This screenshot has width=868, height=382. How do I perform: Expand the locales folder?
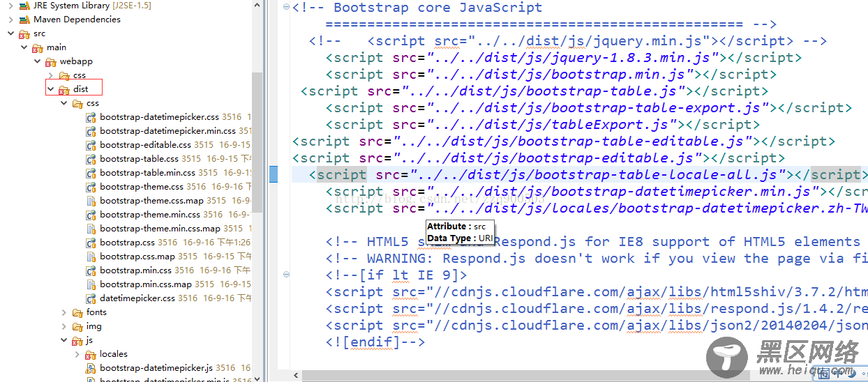pos(77,354)
